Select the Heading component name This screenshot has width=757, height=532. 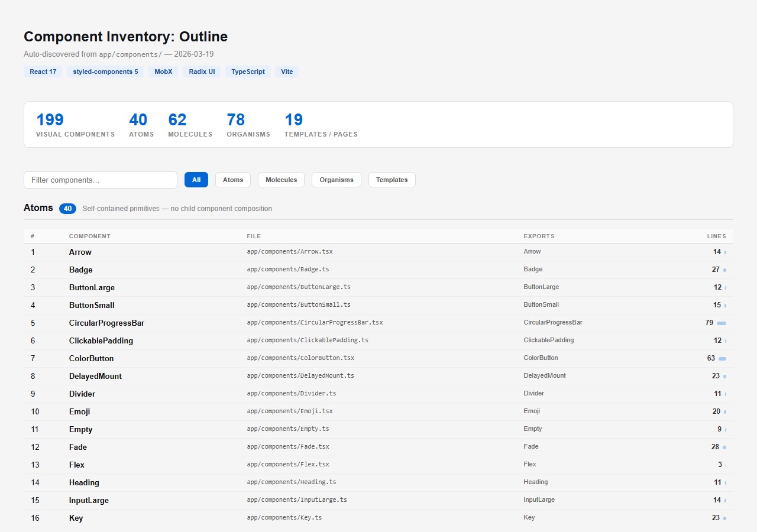[x=84, y=482]
